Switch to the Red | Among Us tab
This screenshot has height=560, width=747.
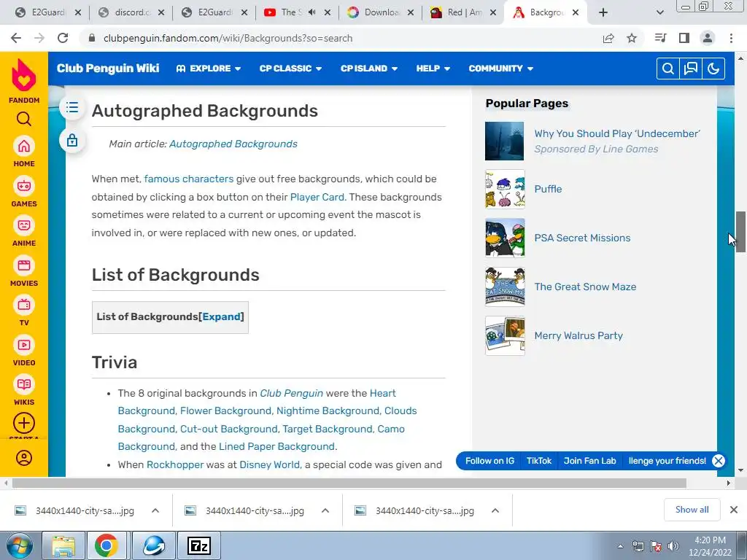coord(463,12)
